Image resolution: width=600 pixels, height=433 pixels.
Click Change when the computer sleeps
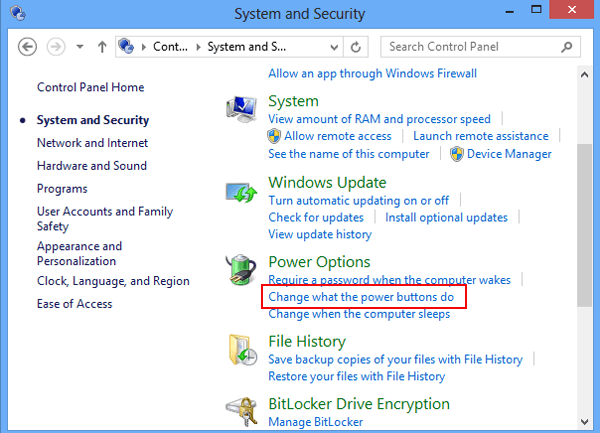(359, 314)
